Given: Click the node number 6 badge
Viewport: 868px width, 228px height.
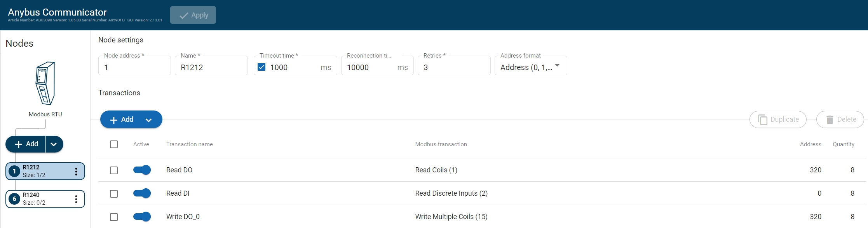Looking at the screenshot, I should (x=14, y=199).
